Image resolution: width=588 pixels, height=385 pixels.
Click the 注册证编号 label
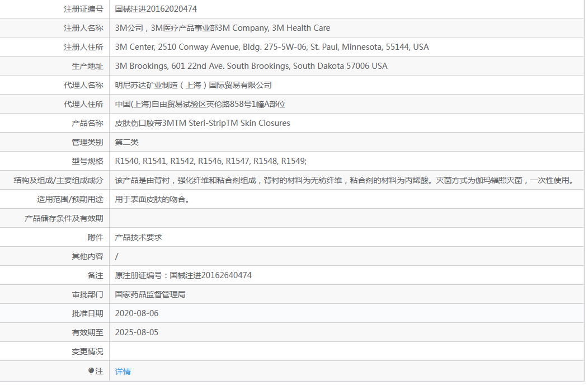pyautogui.click(x=83, y=9)
